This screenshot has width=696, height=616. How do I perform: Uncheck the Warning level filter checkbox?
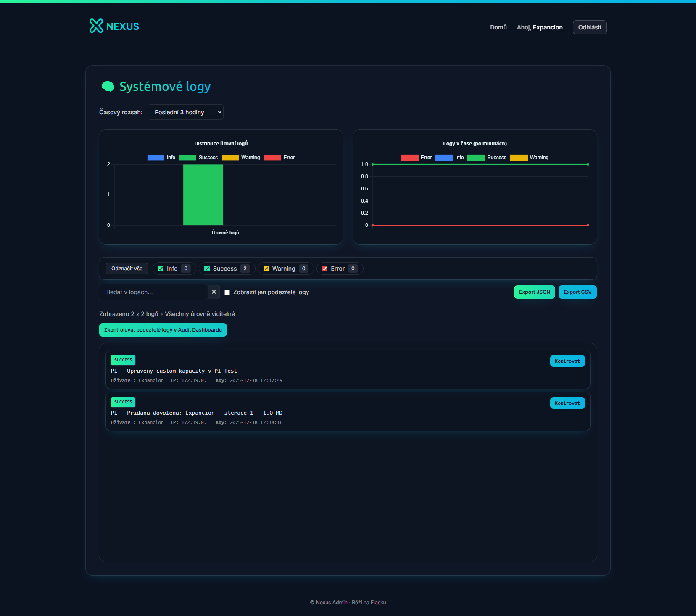266,269
